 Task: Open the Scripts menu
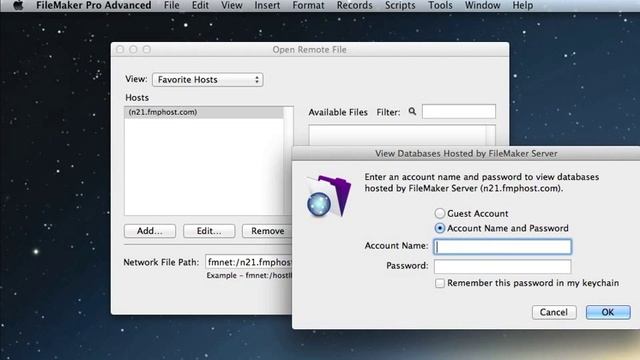point(400,5)
